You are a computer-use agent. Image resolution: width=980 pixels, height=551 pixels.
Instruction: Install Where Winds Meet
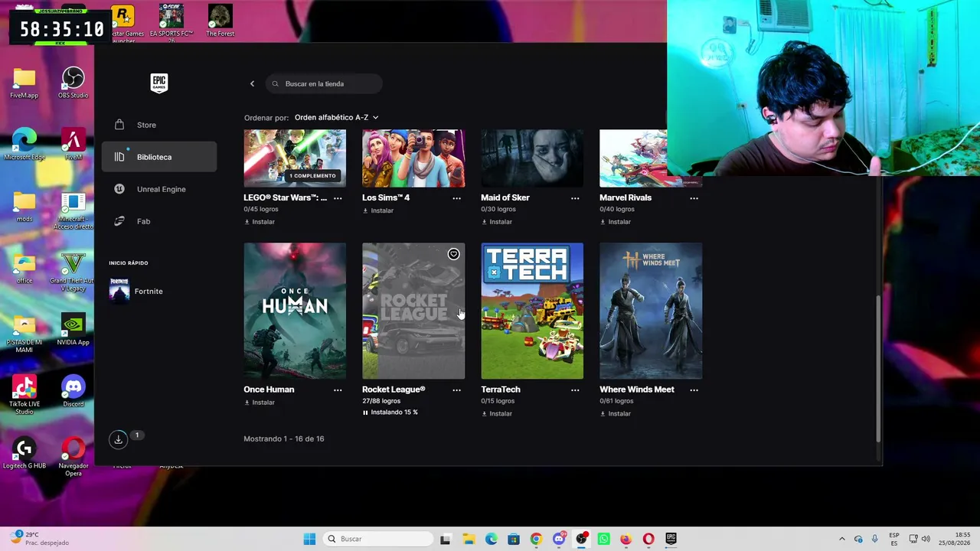[616, 414]
